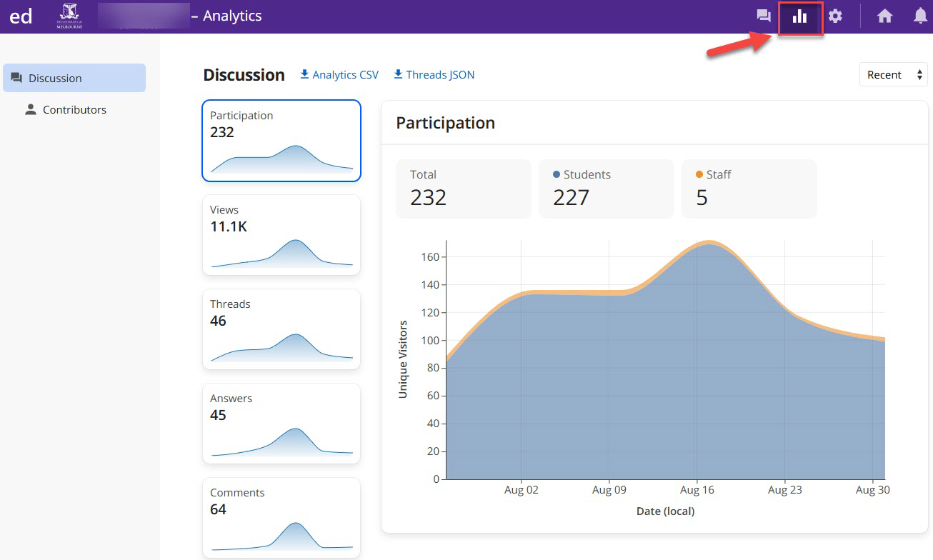Select the Comments metric card
933x560 pixels.
281,518
